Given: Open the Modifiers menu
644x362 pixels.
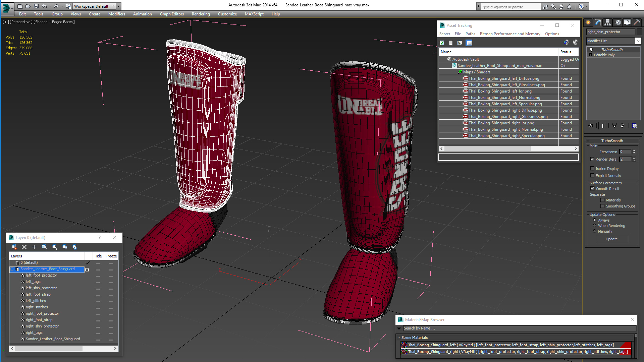Looking at the screenshot, I should [116, 14].
